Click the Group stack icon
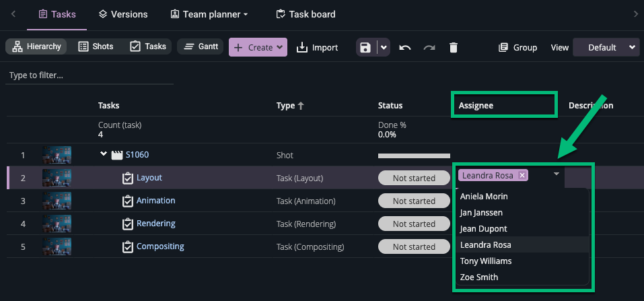Image resolution: width=644 pixels, height=301 pixels. click(x=503, y=48)
